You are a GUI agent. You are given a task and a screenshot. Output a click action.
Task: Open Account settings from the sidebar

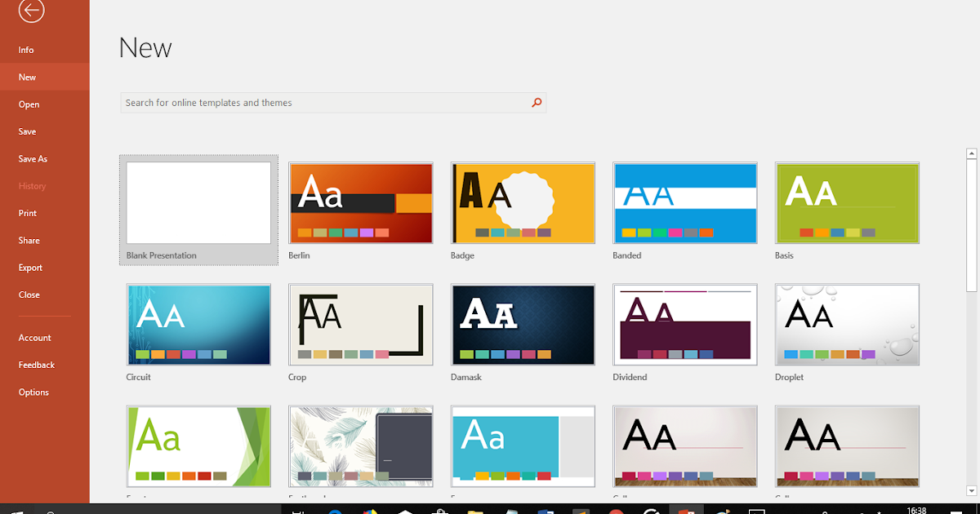coord(35,337)
